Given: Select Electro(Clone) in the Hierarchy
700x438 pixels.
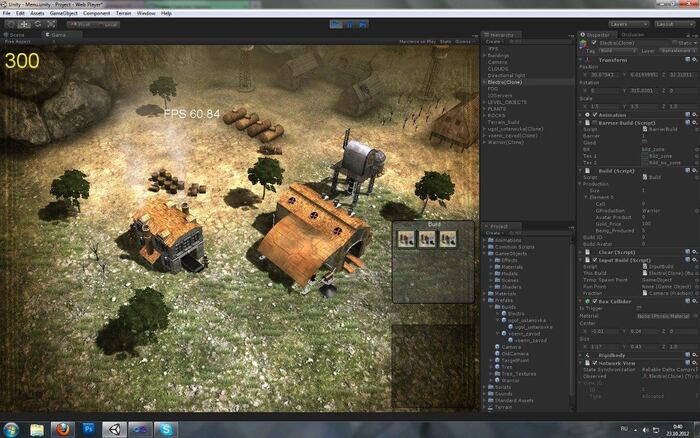Looking at the screenshot, I should point(528,82).
